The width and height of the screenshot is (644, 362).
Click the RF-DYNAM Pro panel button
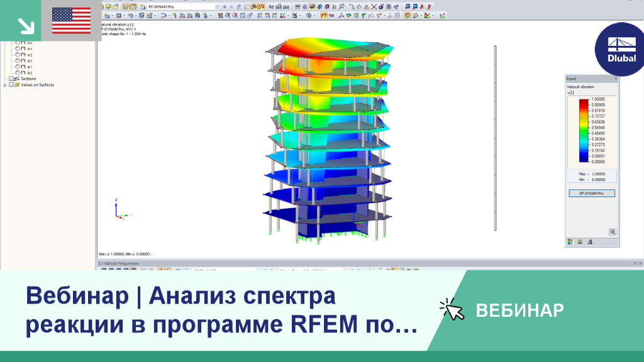591,194
